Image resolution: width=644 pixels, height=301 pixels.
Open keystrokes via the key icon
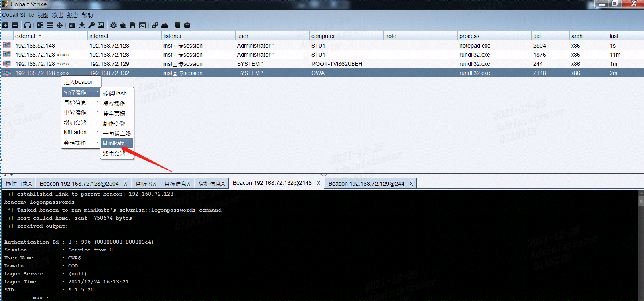91,25
